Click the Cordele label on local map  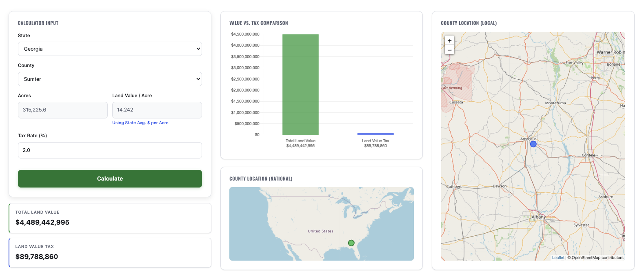click(588, 155)
